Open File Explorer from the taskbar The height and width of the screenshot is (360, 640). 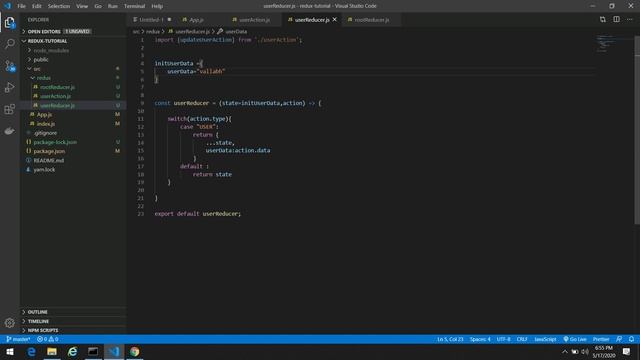coord(52,351)
